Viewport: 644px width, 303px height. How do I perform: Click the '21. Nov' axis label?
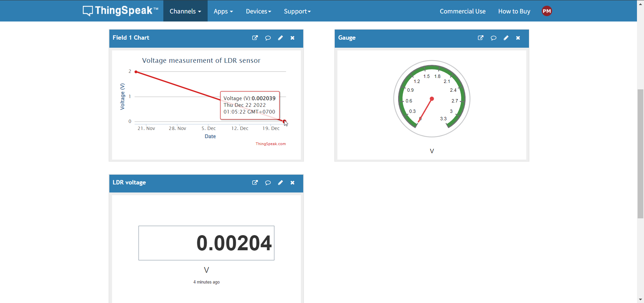pos(146,128)
